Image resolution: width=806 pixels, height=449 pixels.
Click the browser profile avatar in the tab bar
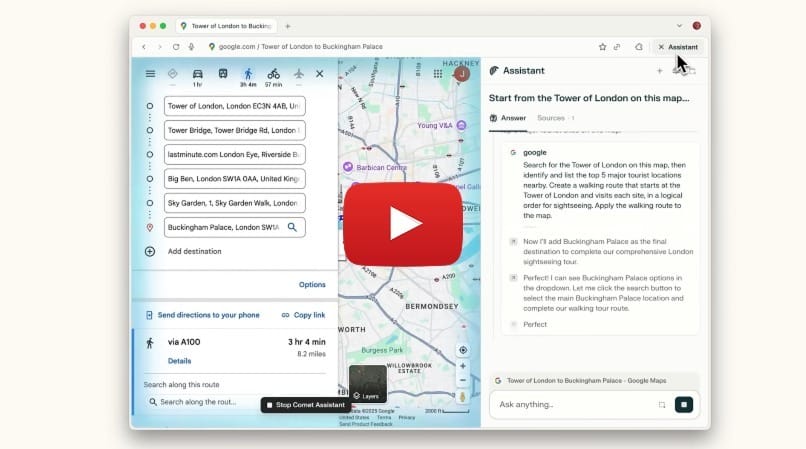click(697, 26)
